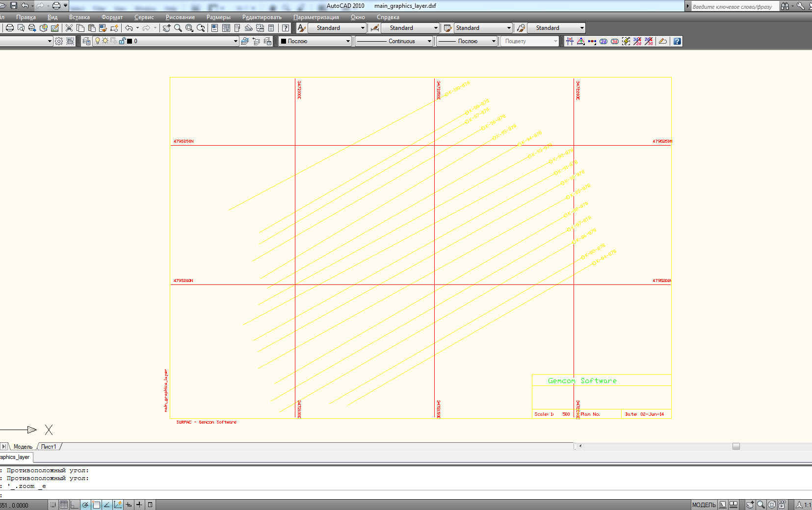Open Plot Preview from the toolbar
Viewport: 812px width, 510px height.
[21, 28]
